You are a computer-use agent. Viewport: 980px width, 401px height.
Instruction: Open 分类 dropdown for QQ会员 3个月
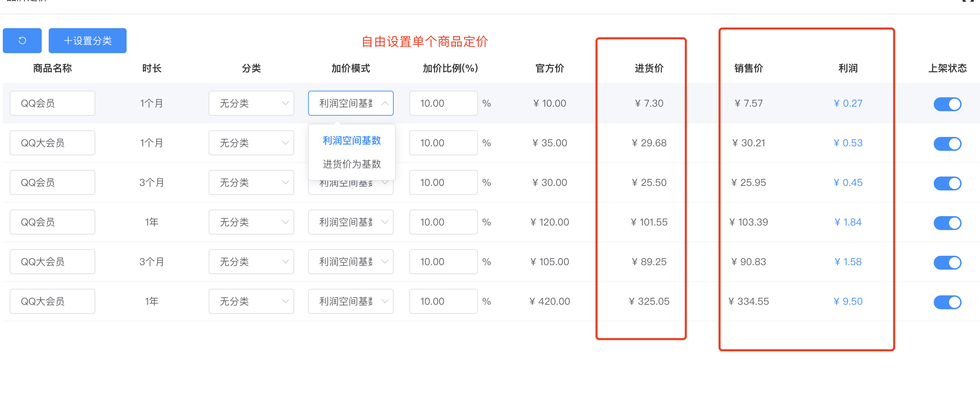(x=251, y=182)
